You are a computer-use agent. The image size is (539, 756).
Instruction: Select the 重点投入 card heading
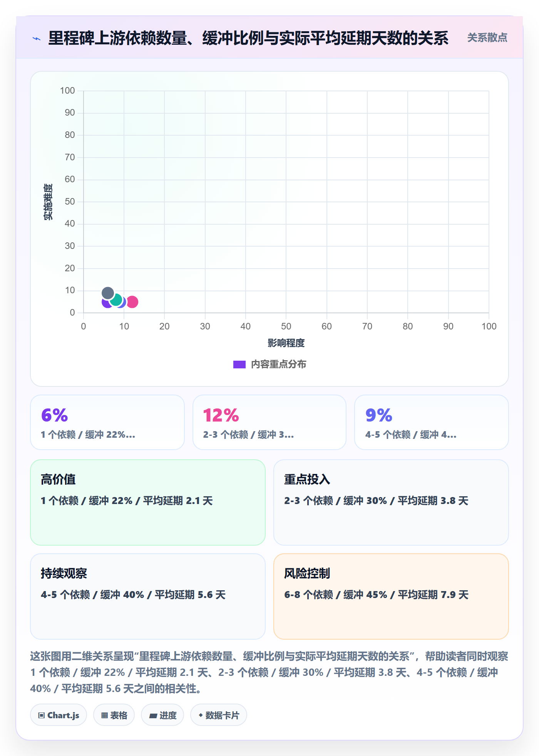click(307, 479)
